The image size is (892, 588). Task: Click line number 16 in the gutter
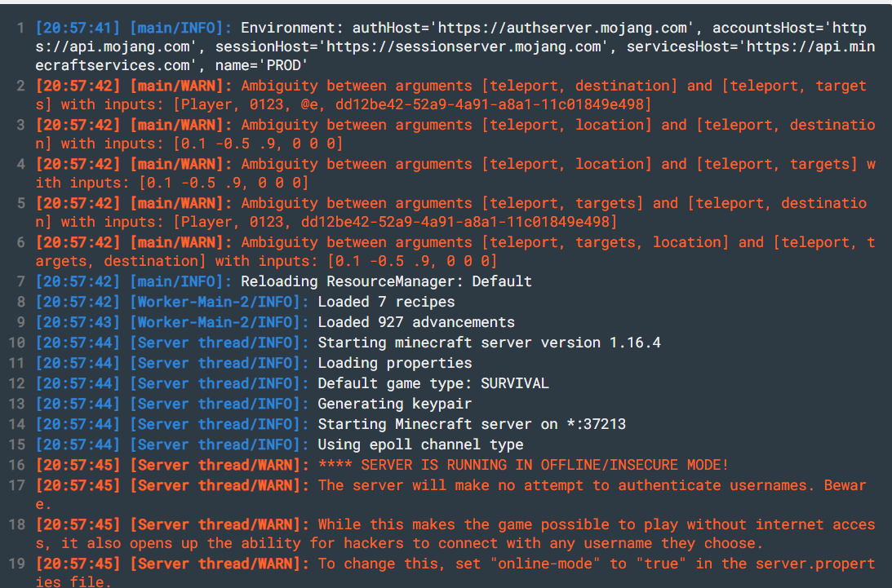point(16,465)
